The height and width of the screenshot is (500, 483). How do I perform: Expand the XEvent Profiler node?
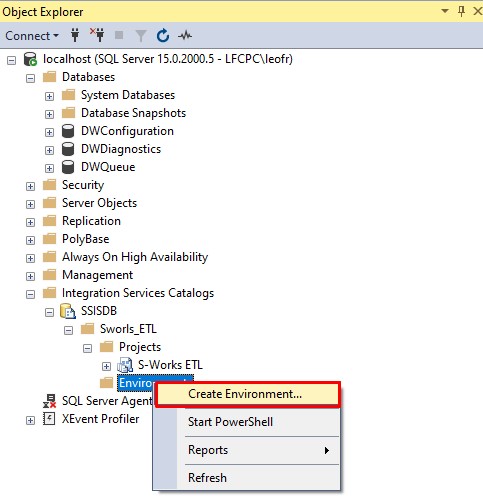[30, 420]
